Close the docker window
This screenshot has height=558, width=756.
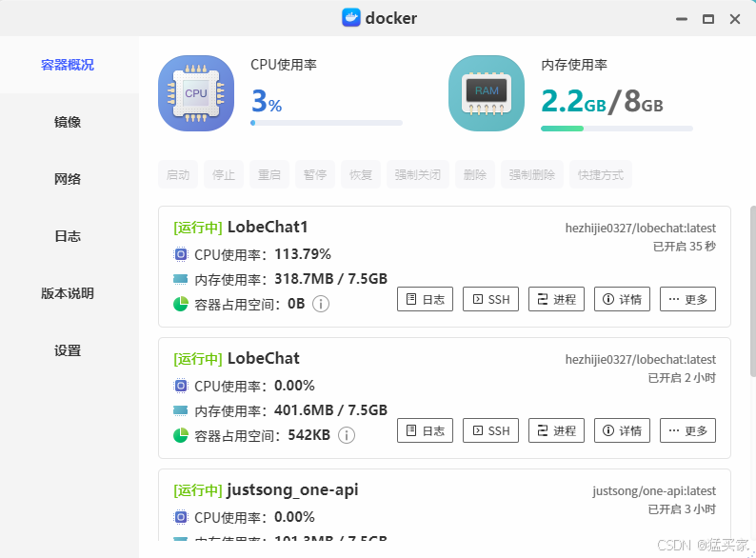(735, 19)
